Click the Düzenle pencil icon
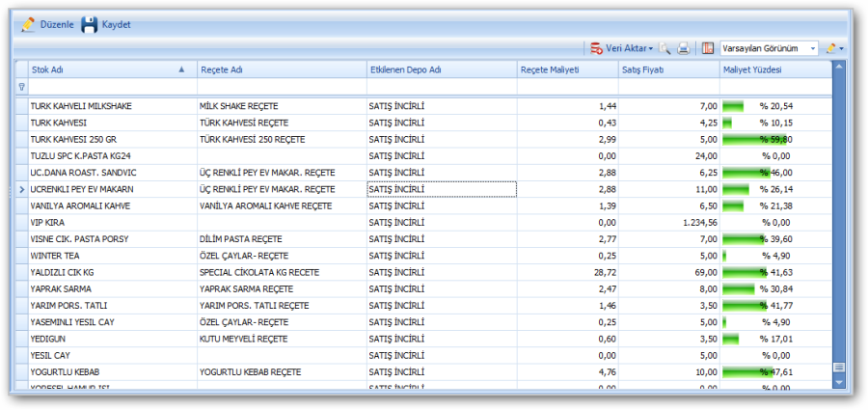Viewport: 868px width, 410px height. tap(28, 24)
